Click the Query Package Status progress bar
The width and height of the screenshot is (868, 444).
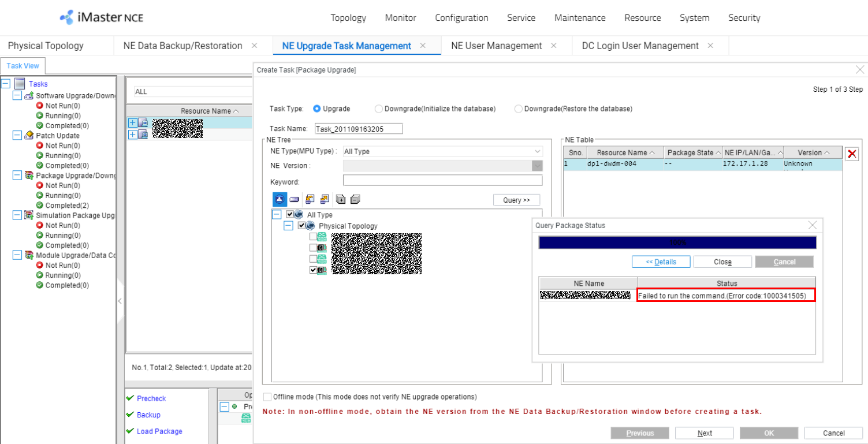point(677,242)
